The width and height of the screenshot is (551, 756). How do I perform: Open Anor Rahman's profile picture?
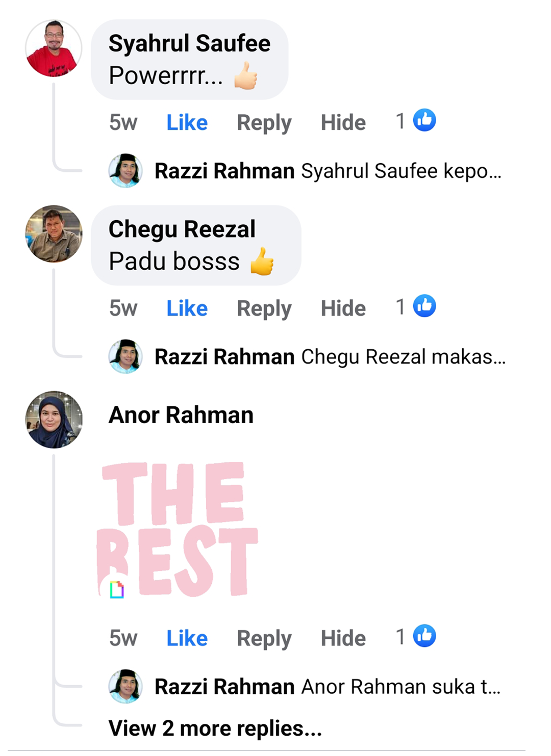54,420
